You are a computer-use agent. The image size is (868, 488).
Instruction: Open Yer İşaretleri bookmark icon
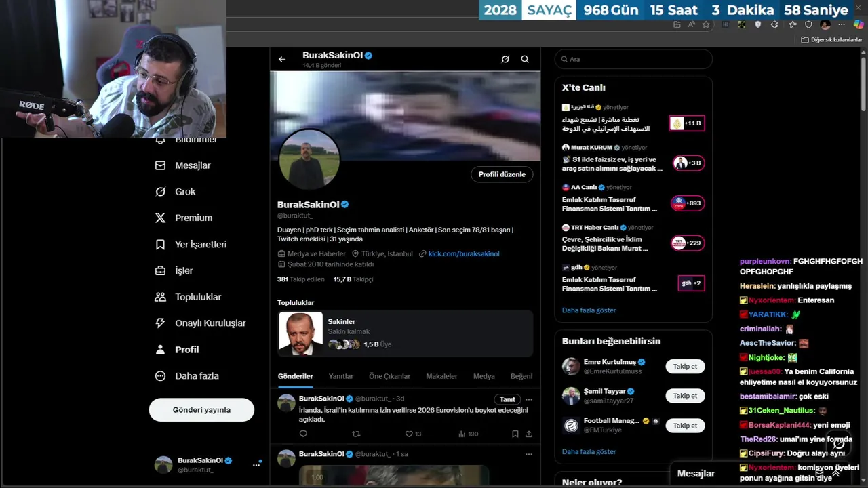pyautogui.click(x=160, y=244)
